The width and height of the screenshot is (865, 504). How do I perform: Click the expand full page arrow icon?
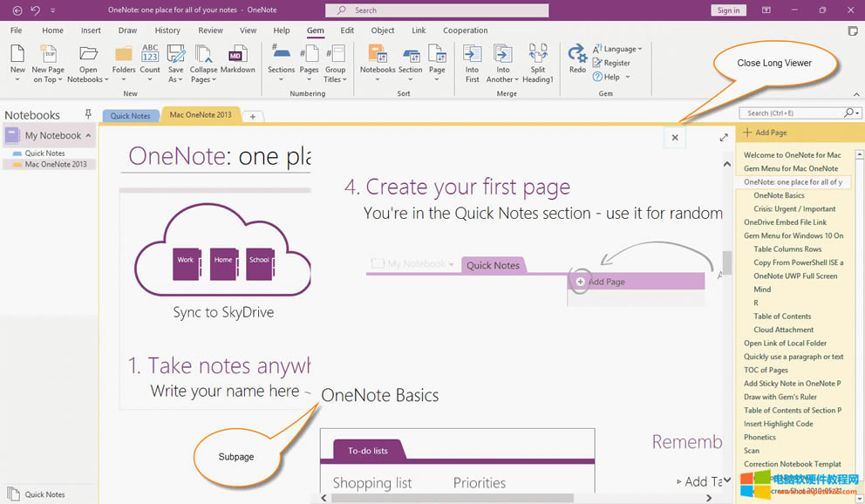click(723, 138)
